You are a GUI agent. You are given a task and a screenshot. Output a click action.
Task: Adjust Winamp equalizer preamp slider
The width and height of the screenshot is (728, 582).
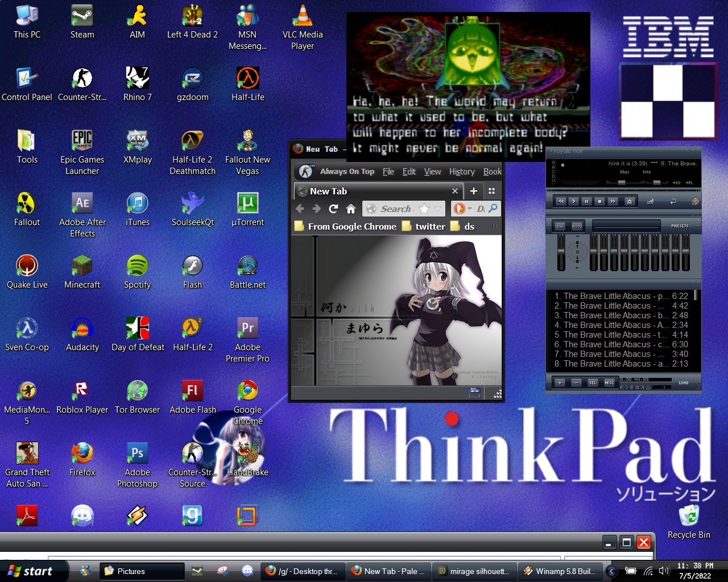click(x=561, y=252)
